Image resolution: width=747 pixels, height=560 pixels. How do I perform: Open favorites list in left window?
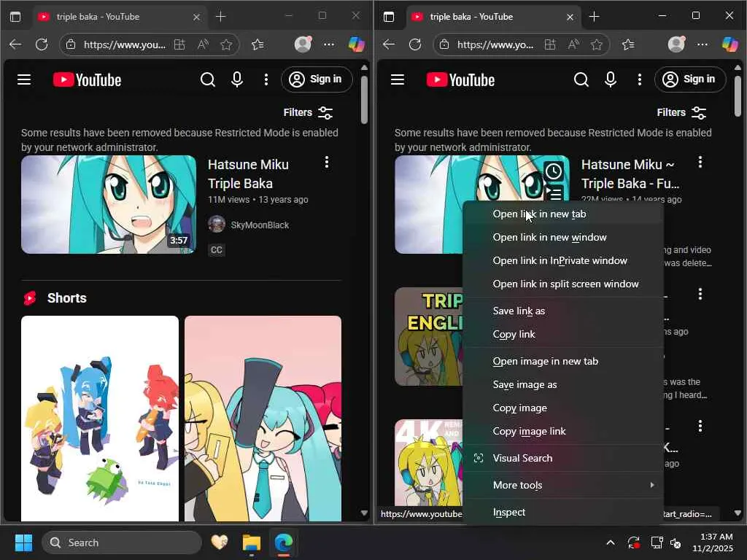tap(258, 44)
